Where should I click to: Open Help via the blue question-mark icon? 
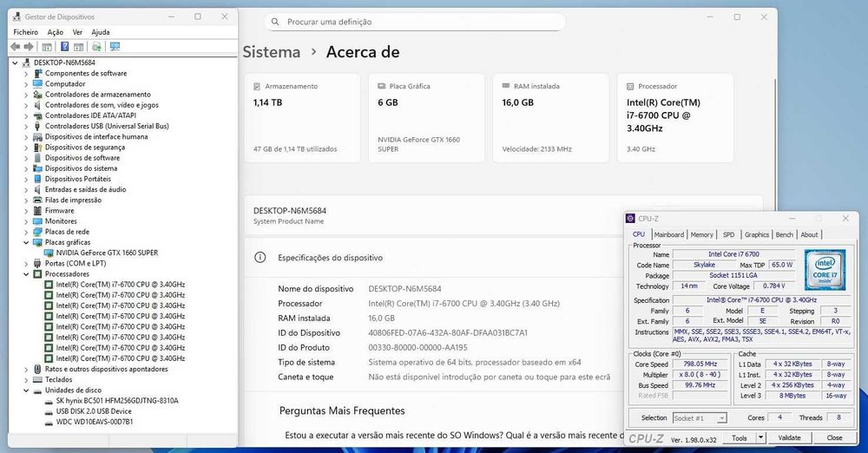[65, 47]
